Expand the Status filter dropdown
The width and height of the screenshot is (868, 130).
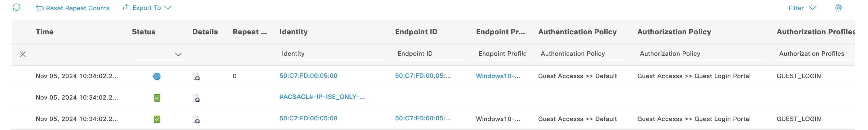pos(178,54)
